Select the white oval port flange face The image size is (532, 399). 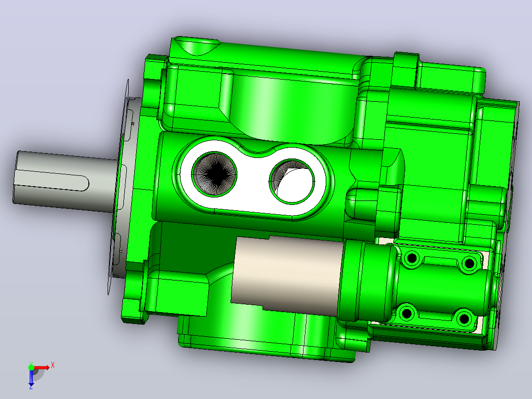253,178
